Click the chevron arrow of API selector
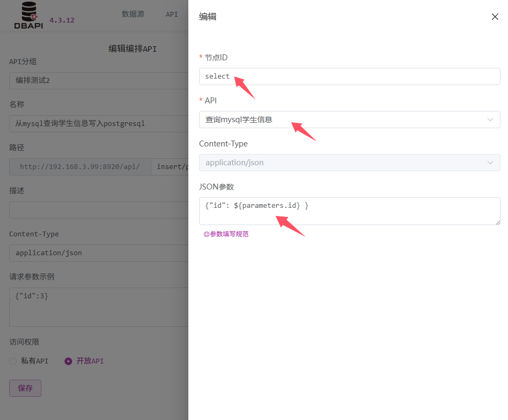This screenshot has width=508, height=420. coord(490,120)
